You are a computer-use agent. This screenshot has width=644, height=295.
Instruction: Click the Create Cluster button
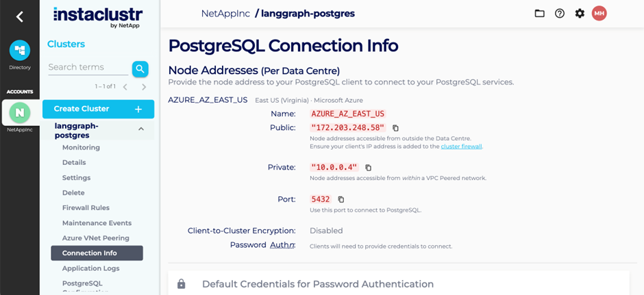point(98,109)
